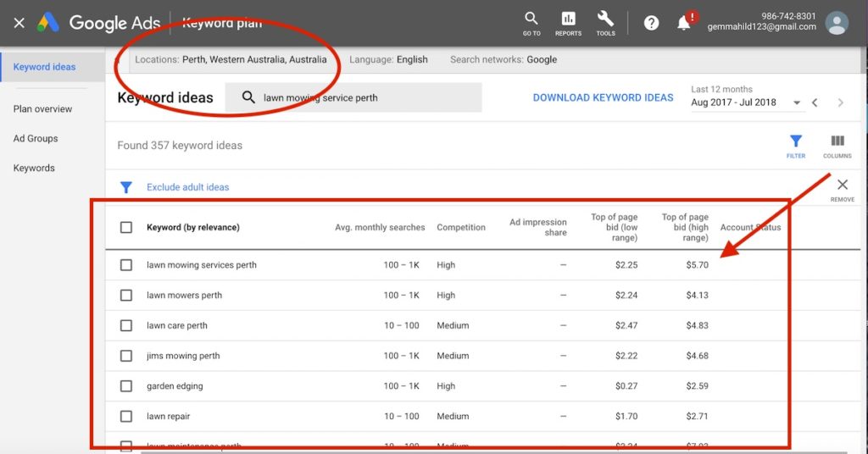Click keyword jims mowing perth
The image size is (868, 454).
pyautogui.click(x=183, y=356)
